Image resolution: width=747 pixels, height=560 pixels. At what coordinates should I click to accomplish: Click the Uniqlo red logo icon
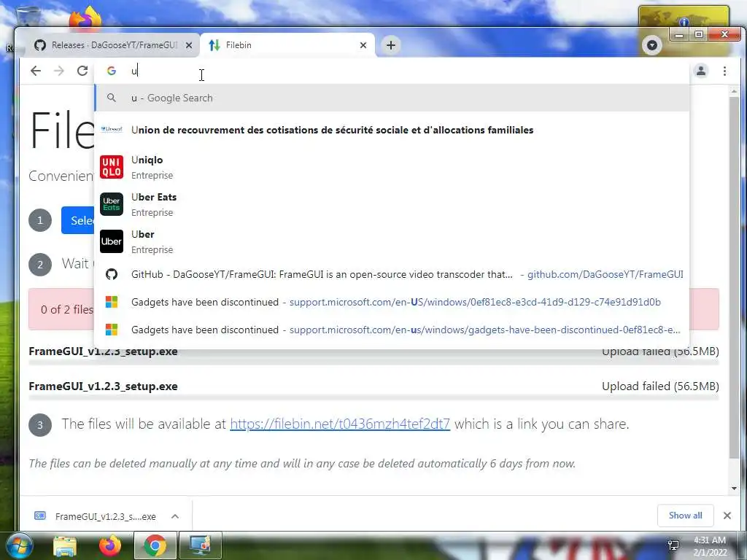pyautogui.click(x=112, y=167)
